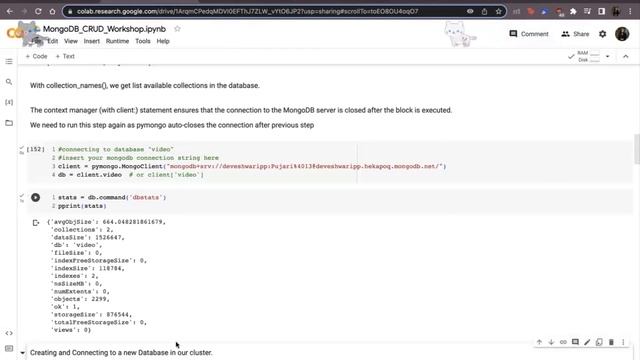The image size is (640, 360).
Task: Click the Share button
Action: 575,34
